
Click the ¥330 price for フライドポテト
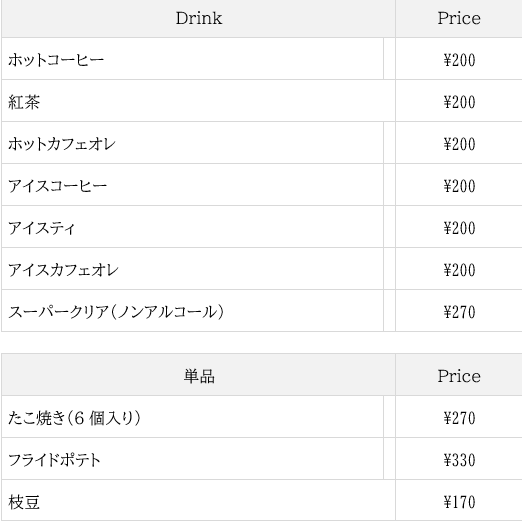(459, 460)
